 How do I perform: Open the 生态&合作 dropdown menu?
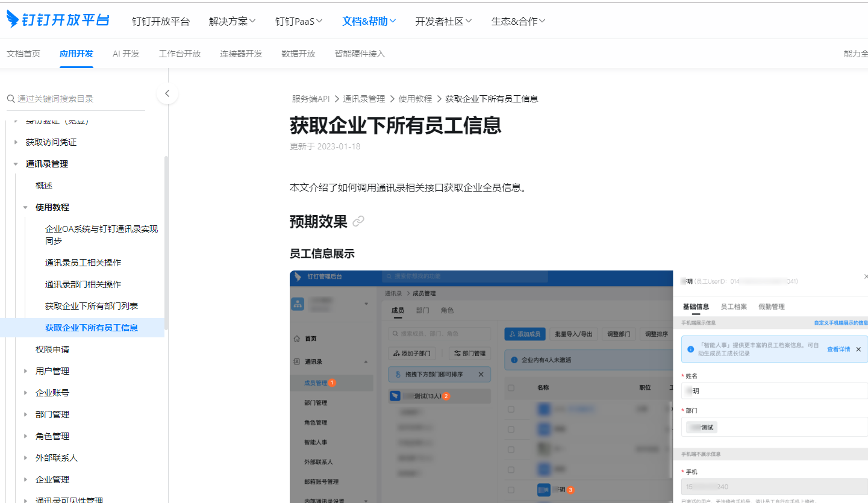[519, 21]
